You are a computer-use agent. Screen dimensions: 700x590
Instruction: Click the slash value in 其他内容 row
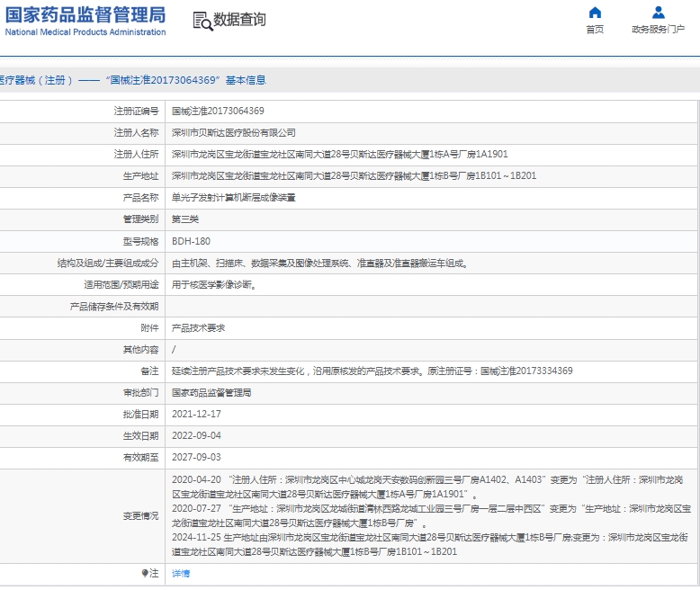[x=174, y=350]
